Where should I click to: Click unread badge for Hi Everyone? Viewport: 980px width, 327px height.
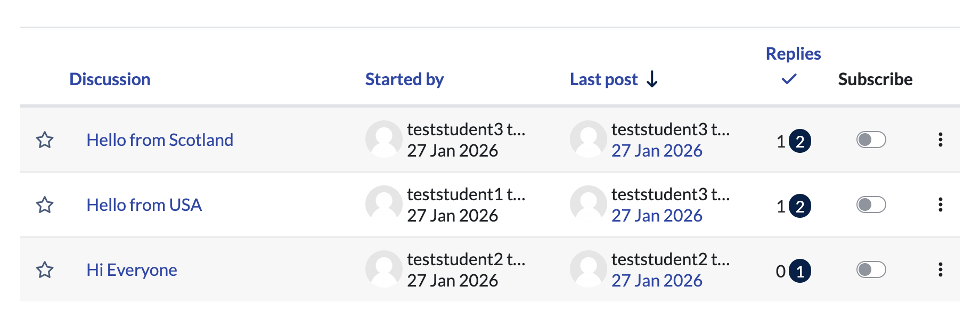point(800,271)
